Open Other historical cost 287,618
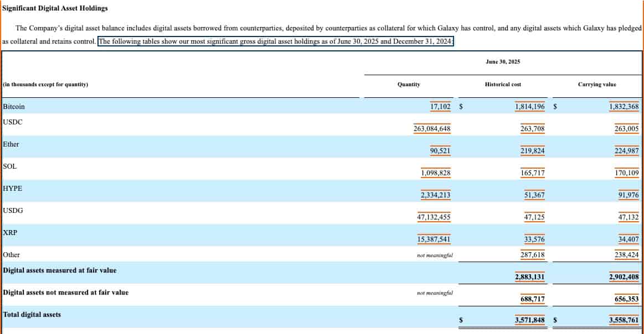This screenshot has height=334, width=644. [x=532, y=255]
